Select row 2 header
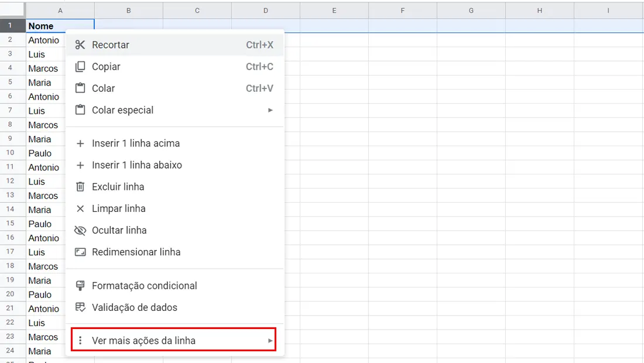 (13, 40)
